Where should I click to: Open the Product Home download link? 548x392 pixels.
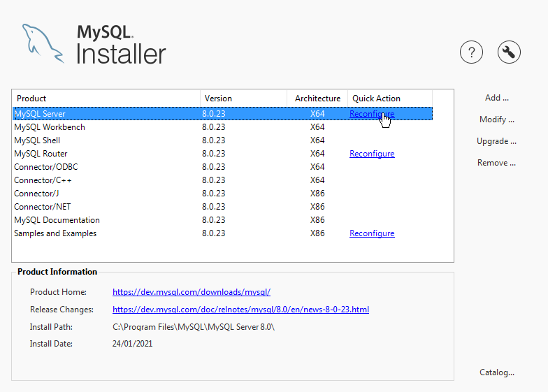192,292
